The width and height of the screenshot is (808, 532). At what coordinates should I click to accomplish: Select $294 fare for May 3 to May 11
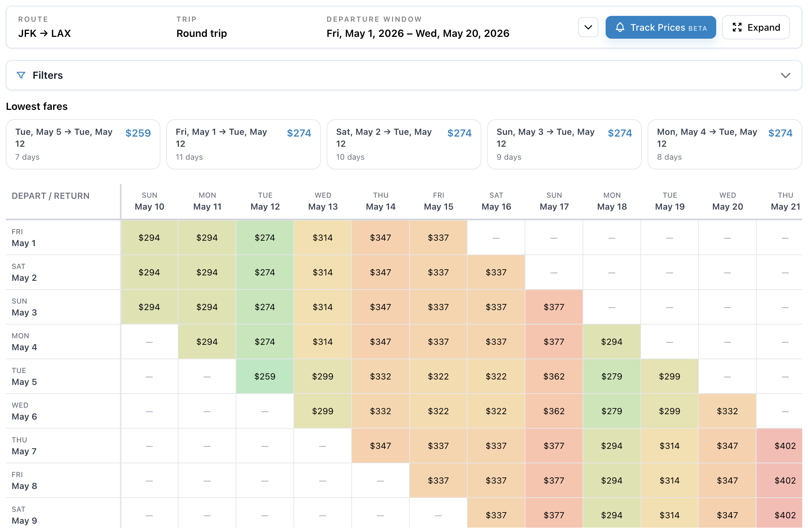click(x=207, y=307)
